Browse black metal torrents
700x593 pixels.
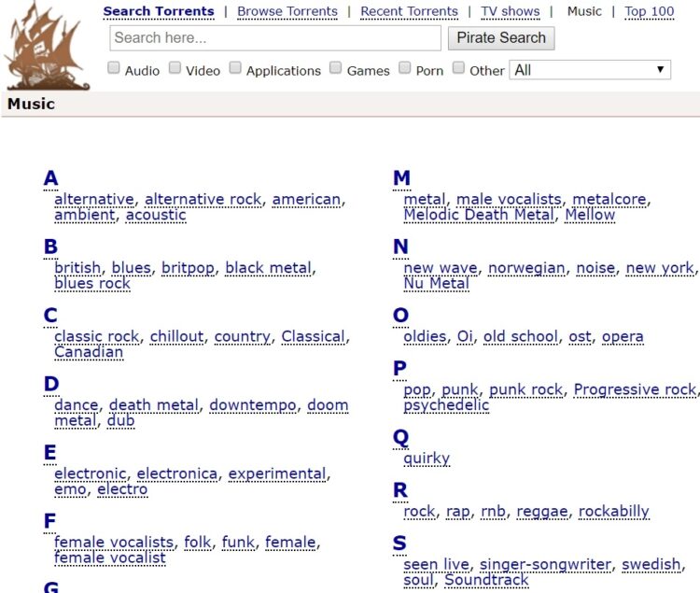[x=268, y=268]
